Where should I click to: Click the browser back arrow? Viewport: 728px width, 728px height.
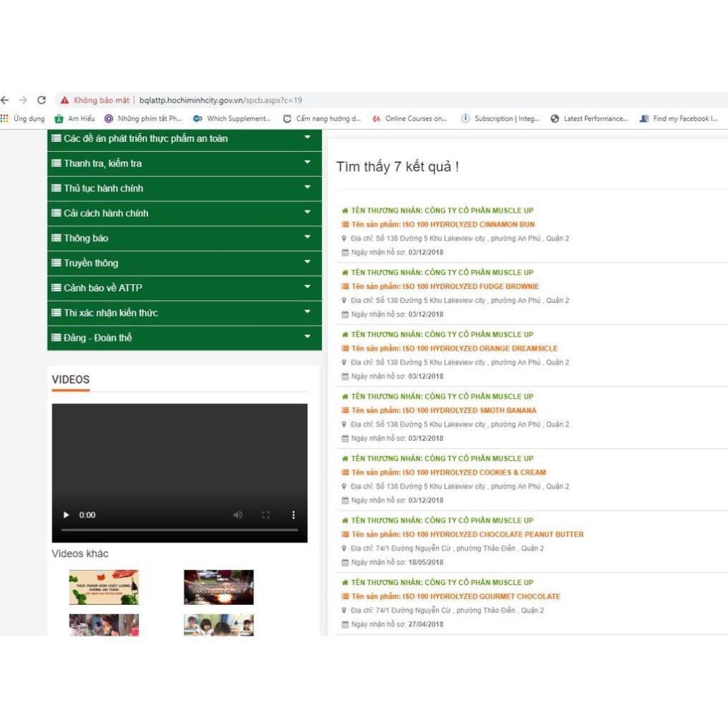5,100
